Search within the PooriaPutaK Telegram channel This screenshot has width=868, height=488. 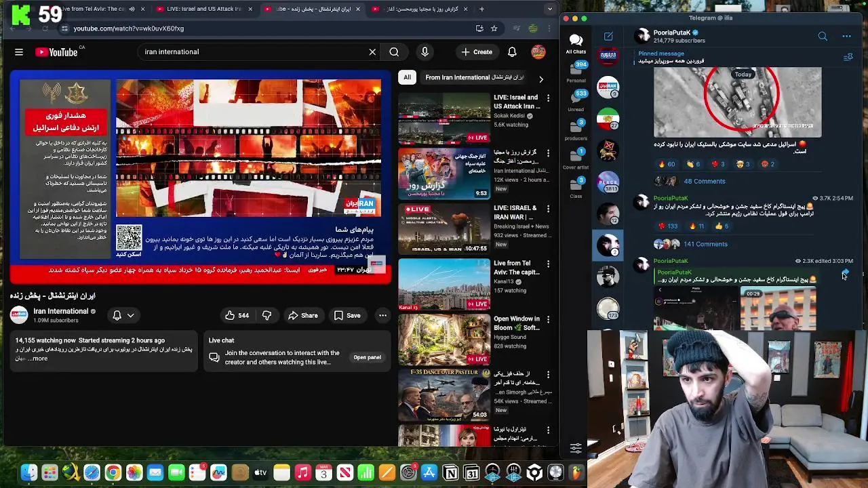pyautogui.click(x=823, y=36)
